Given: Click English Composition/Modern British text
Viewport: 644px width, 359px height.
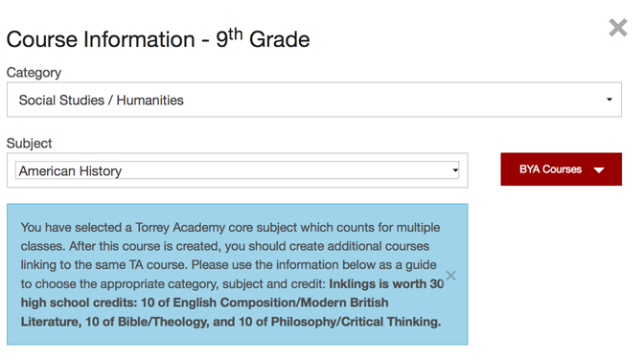Looking at the screenshot, I should [281, 303].
